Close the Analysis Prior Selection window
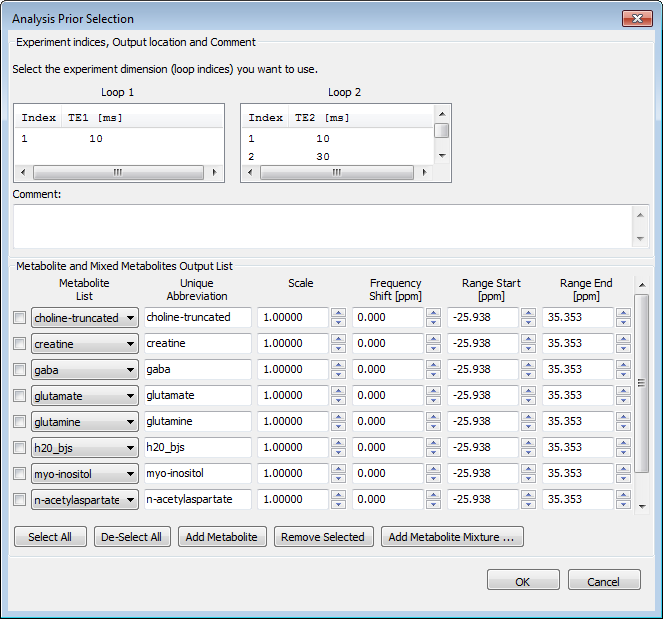663x619 pixels. coord(637,19)
